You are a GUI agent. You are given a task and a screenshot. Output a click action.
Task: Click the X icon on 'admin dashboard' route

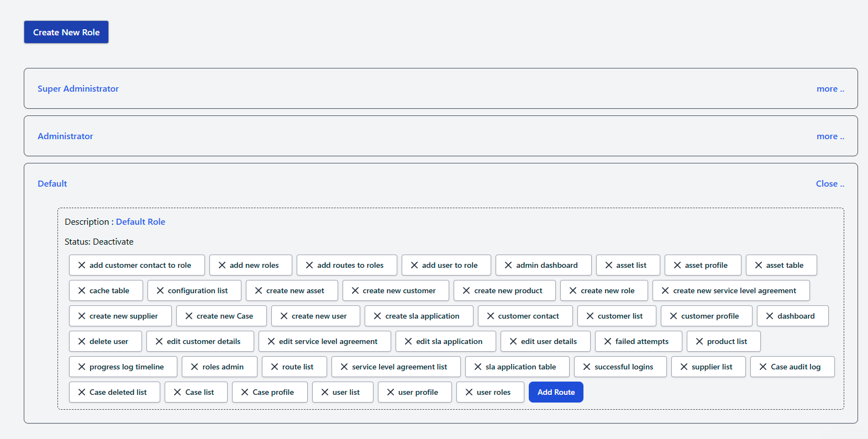(x=508, y=265)
